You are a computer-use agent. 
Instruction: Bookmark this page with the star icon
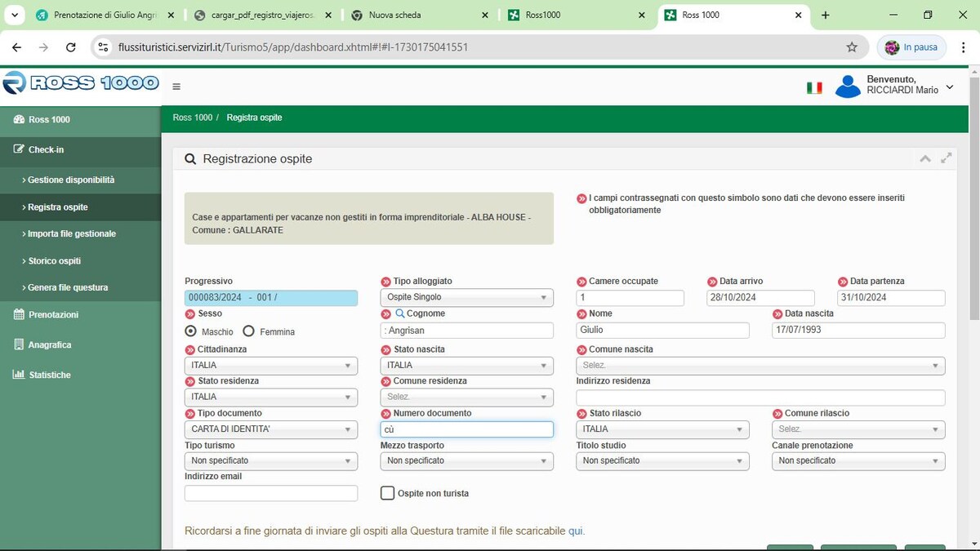tap(852, 47)
